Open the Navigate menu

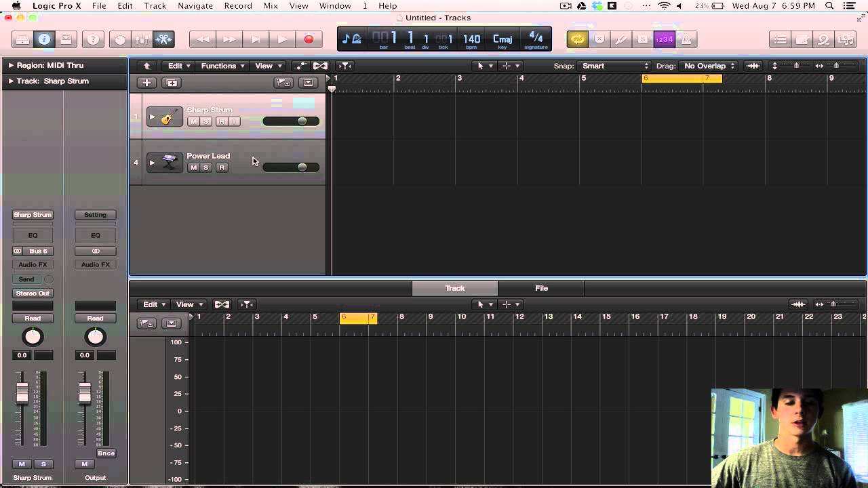195,6
